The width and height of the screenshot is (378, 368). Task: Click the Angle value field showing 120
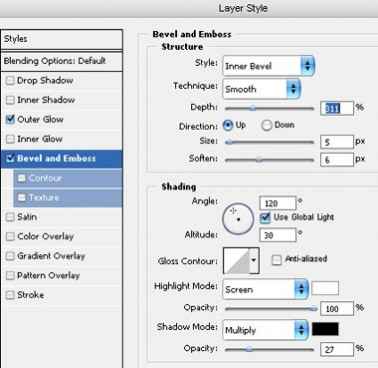click(277, 203)
